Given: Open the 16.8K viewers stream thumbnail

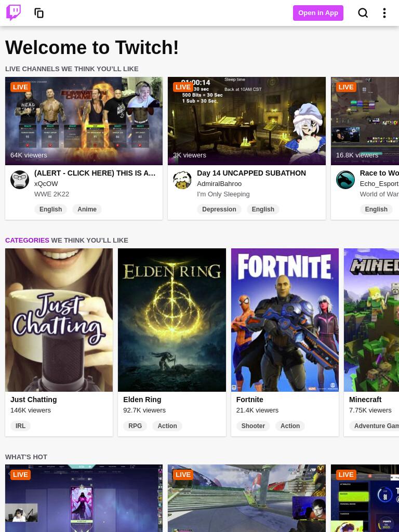Looking at the screenshot, I should click(365, 121).
